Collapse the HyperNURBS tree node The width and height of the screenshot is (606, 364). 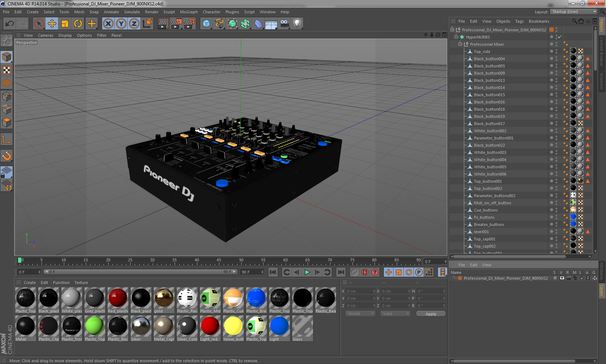pyautogui.click(x=456, y=37)
